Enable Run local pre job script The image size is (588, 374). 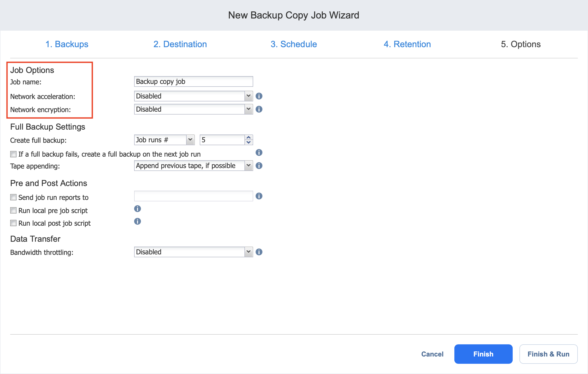[13, 211]
